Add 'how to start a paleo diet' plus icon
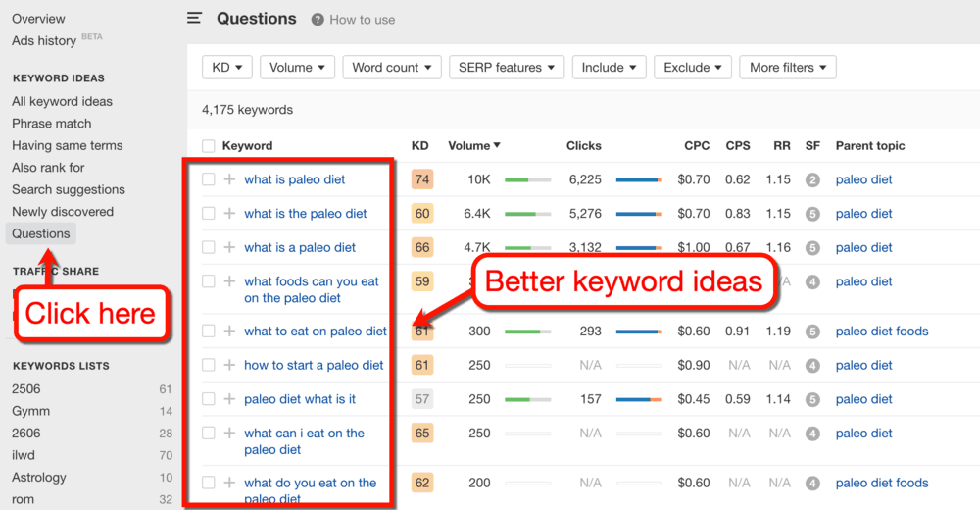 [229, 365]
